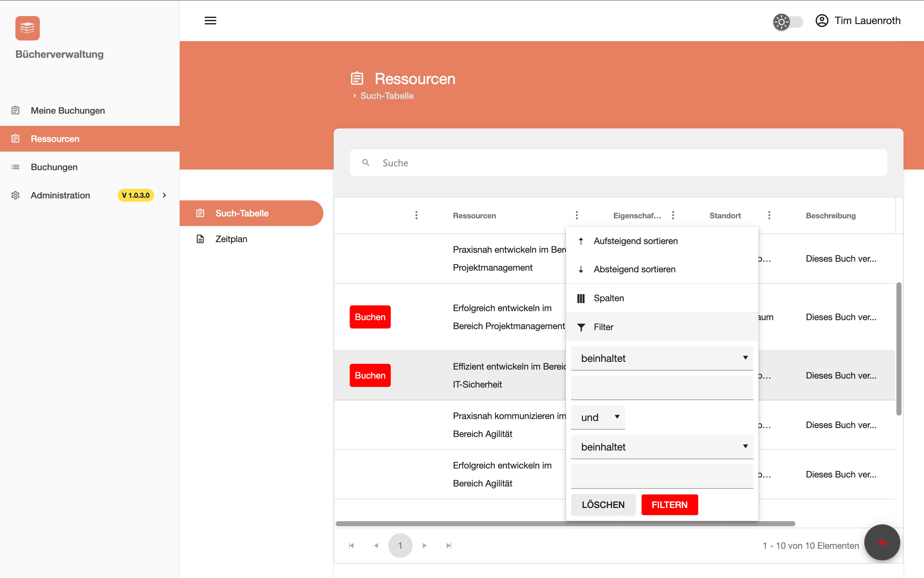This screenshot has width=924, height=578.
Task: Click the ascending sort arrow icon
Action: coord(581,241)
